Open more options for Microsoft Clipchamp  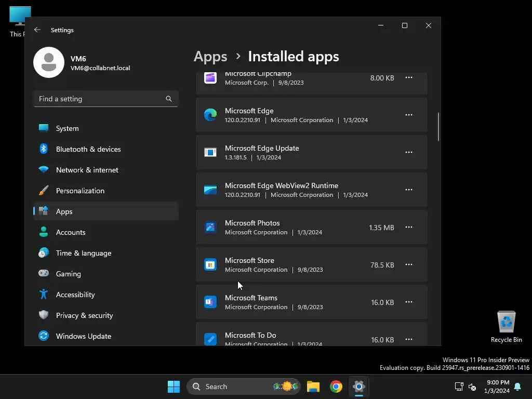point(409,78)
